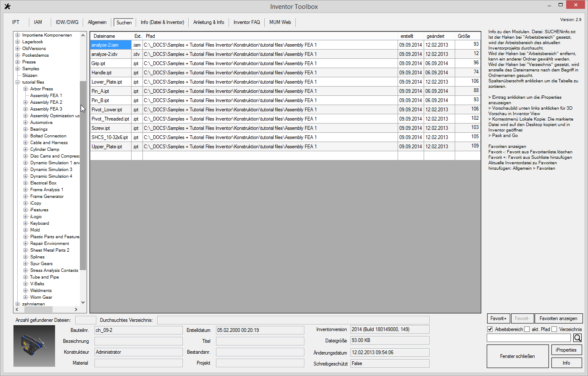Enable the Verzeichnis checkbox
Image resolution: width=588 pixels, height=376 pixels.
[x=554, y=329]
